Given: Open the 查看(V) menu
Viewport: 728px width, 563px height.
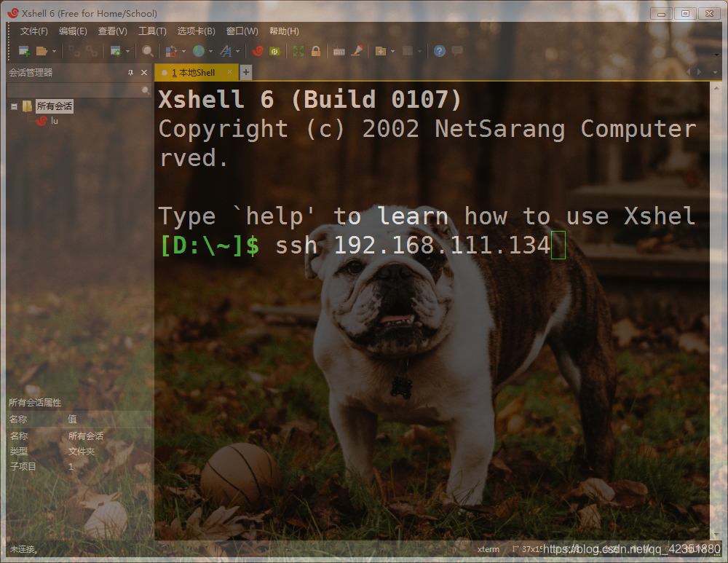Looking at the screenshot, I should [112, 31].
